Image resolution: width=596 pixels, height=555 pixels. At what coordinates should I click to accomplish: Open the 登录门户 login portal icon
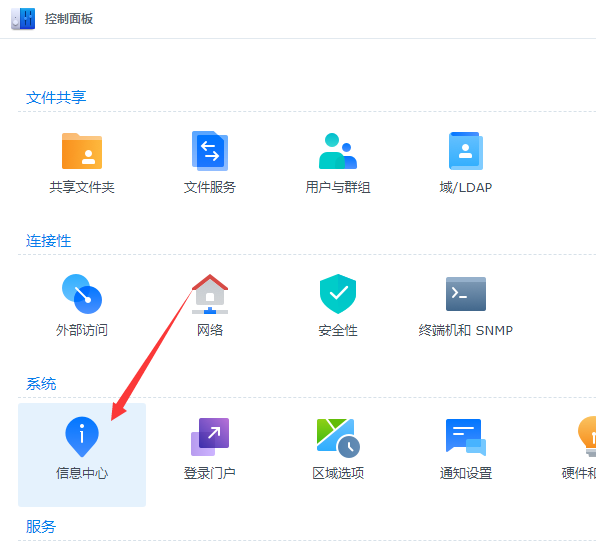pos(210,437)
